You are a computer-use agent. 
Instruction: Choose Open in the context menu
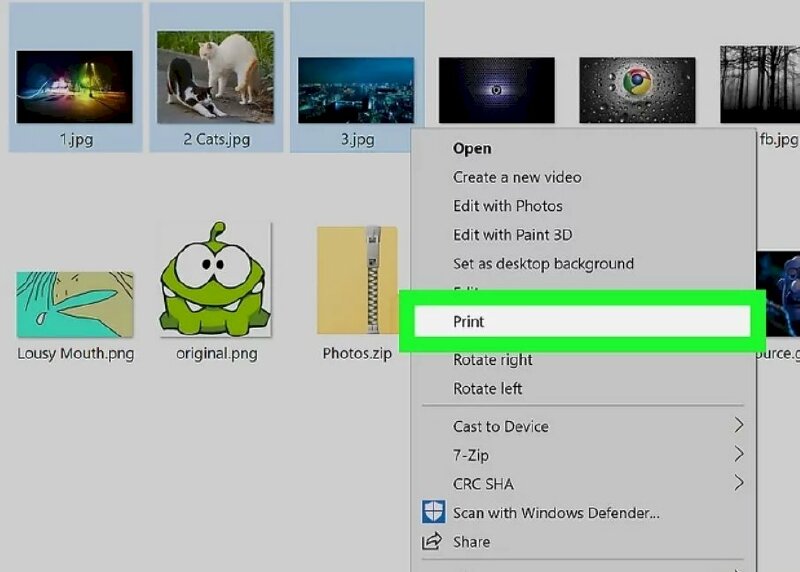pos(472,148)
